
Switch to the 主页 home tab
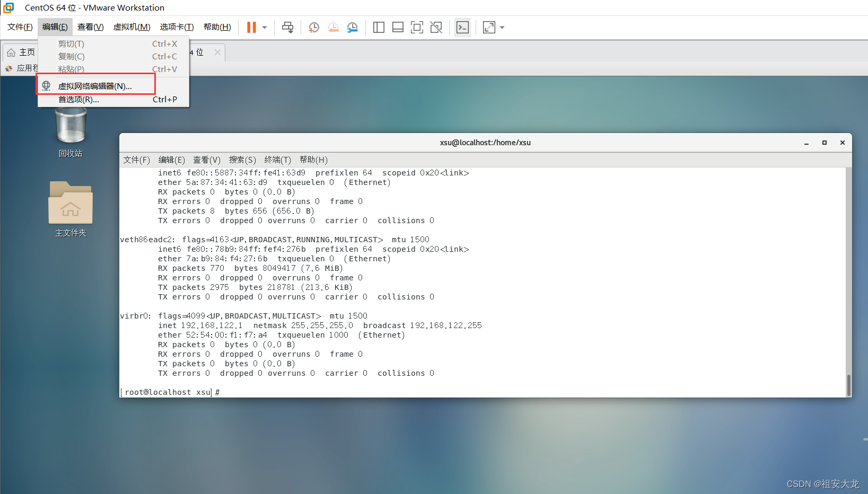(21, 52)
